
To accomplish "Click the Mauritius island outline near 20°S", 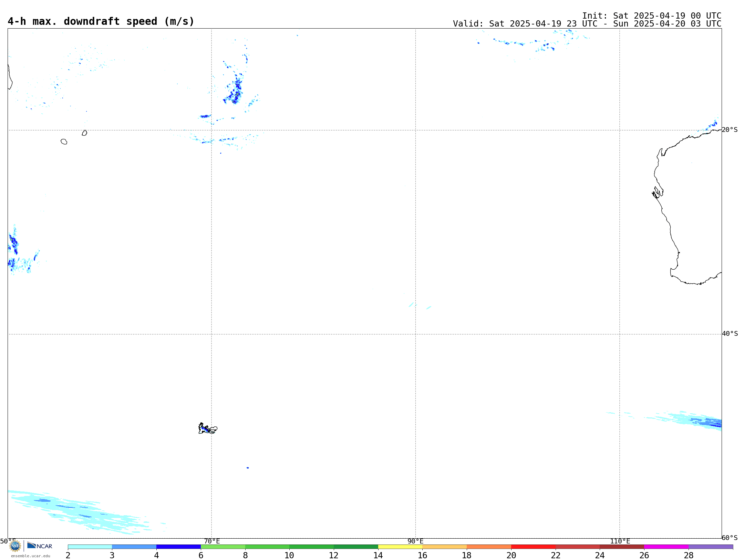I will click(x=84, y=133).
